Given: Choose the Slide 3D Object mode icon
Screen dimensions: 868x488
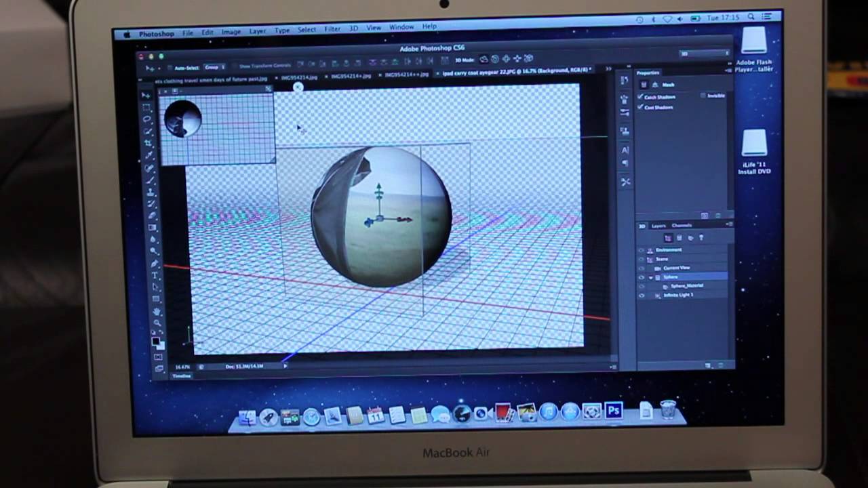Looking at the screenshot, I should 517,59.
